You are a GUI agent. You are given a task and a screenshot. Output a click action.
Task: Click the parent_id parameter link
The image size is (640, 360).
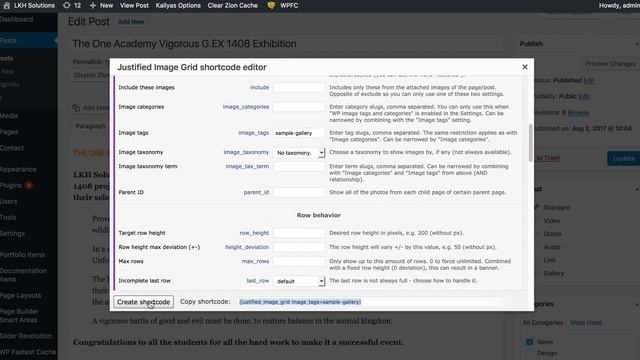pos(256,192)
